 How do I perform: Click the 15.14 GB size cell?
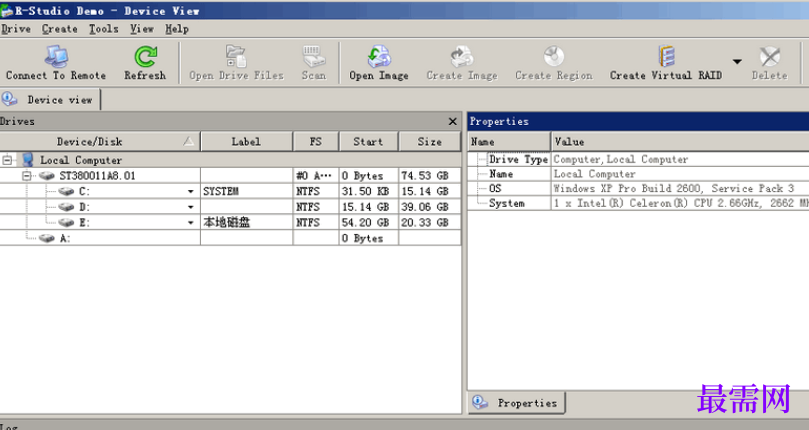click(x=429, y=192)
